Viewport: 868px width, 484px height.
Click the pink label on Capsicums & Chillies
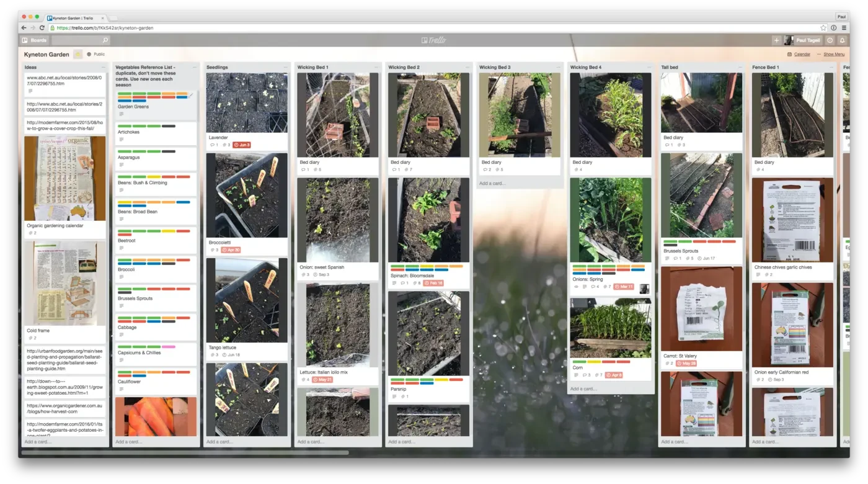[168, 347]
